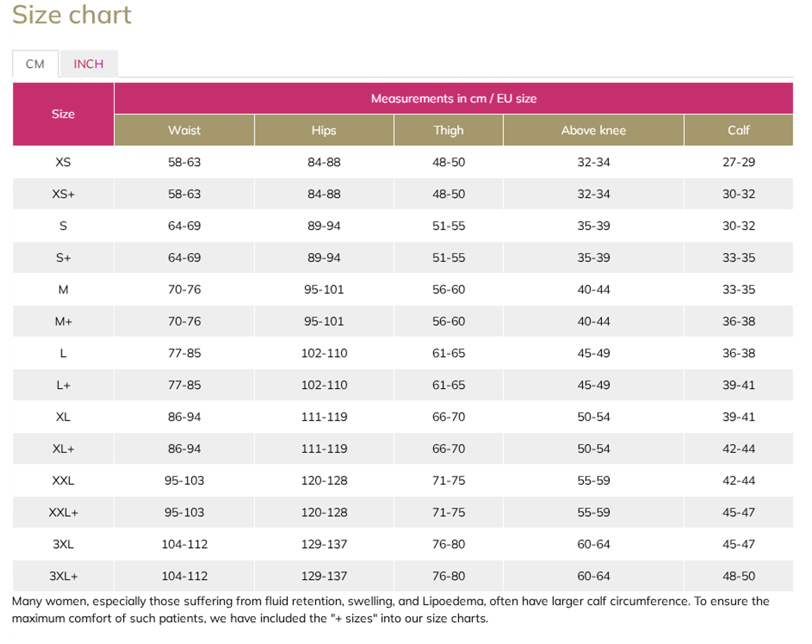Click the Waist column header

click(x=184, y=130)
